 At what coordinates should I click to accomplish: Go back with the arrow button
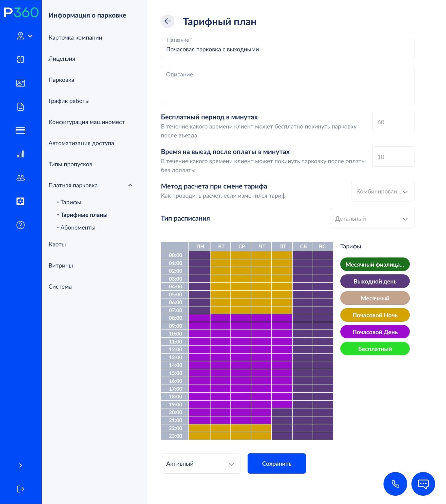[167, 21]
